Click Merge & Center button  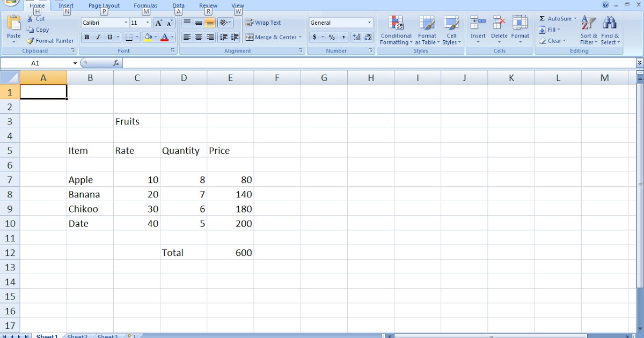274,38
